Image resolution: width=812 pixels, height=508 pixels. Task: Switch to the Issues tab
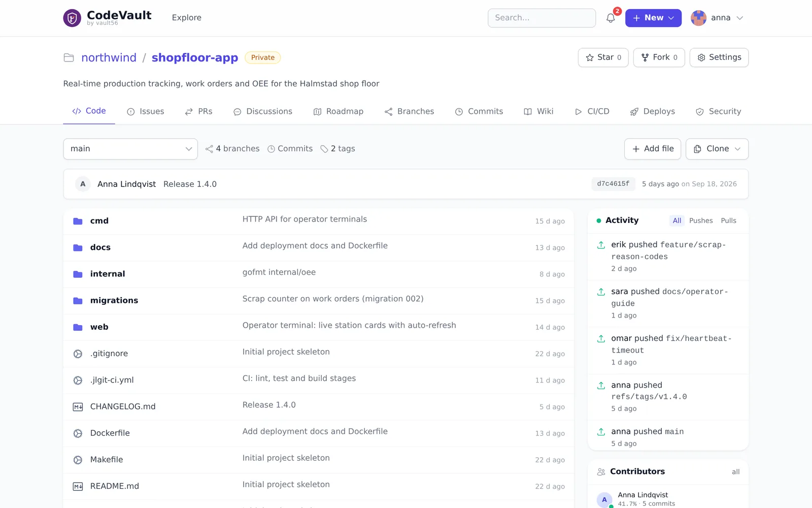146,111
